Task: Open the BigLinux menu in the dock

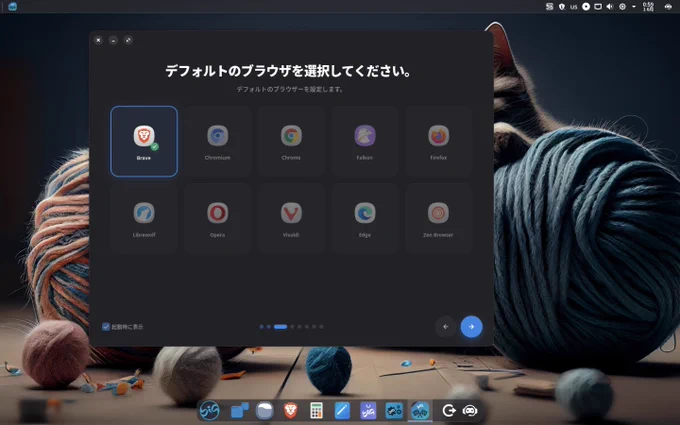Action: click(209, 410)
